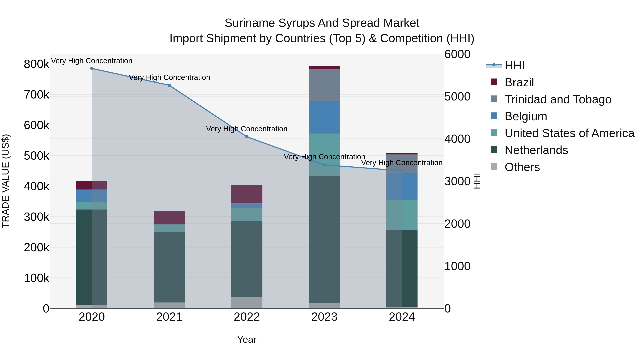Toggle the Others legend label

(x=522, y=167)
